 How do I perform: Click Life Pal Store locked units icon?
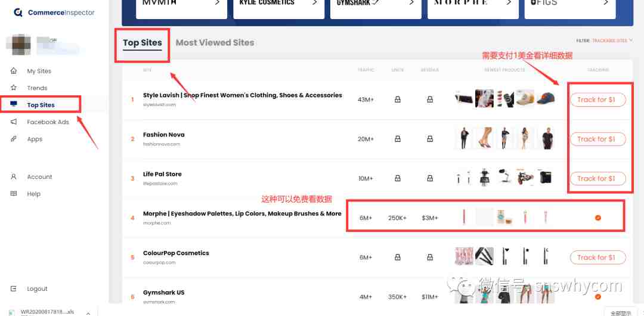pos(397,178)
